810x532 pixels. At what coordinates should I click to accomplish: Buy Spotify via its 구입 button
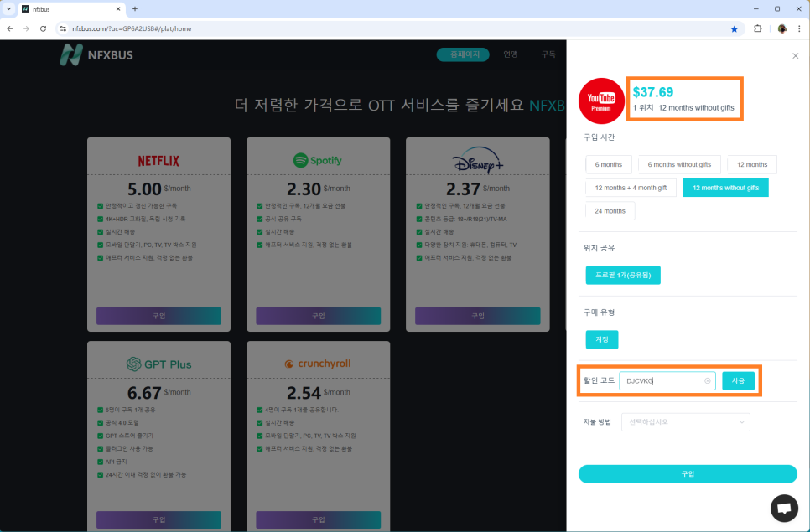[x=319, y=316]
